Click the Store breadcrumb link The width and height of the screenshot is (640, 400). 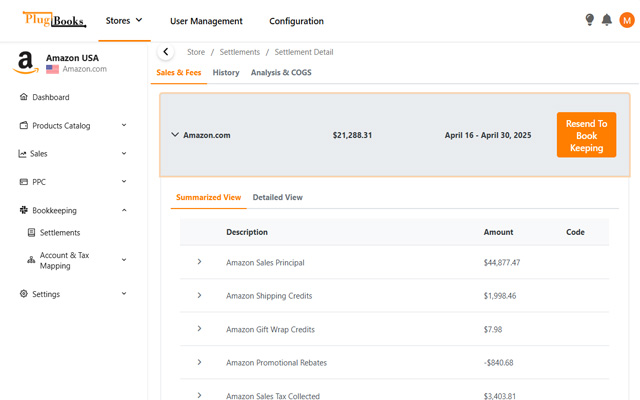196,52
